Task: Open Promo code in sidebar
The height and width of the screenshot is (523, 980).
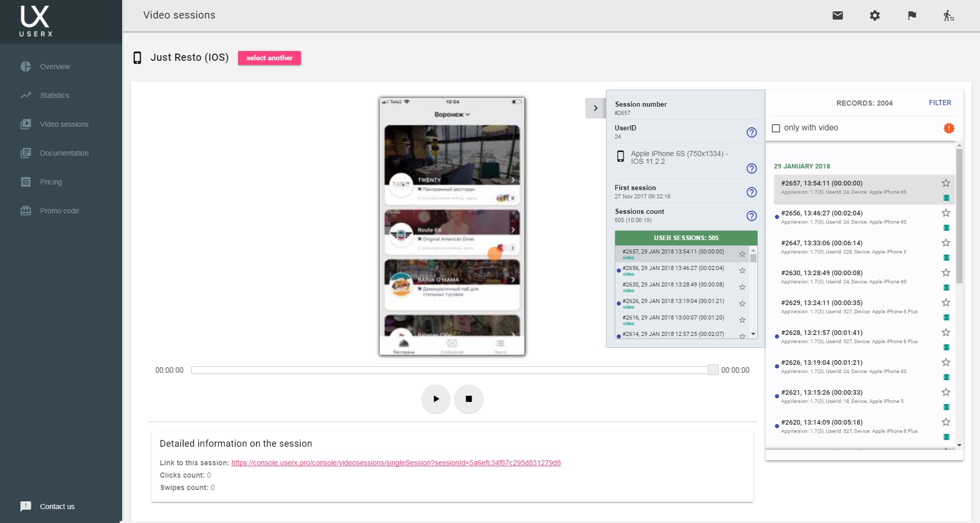Action: tap(60, 211)
